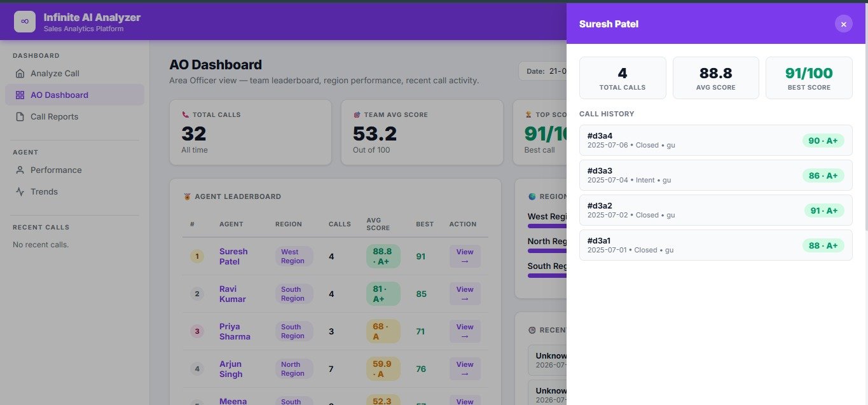The height and width of the screenshot is (405, 868).
Task: Click the rank 1 badge for Suresh Patel
Action: (197, 256)
